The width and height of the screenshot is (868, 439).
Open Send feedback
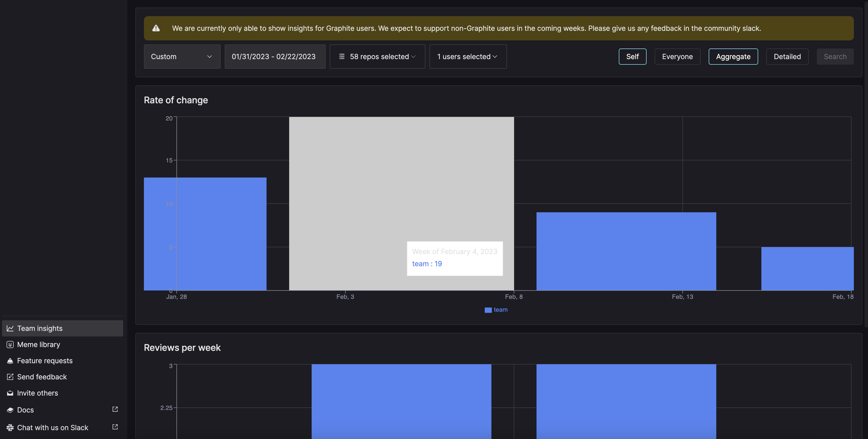[63, 377]
